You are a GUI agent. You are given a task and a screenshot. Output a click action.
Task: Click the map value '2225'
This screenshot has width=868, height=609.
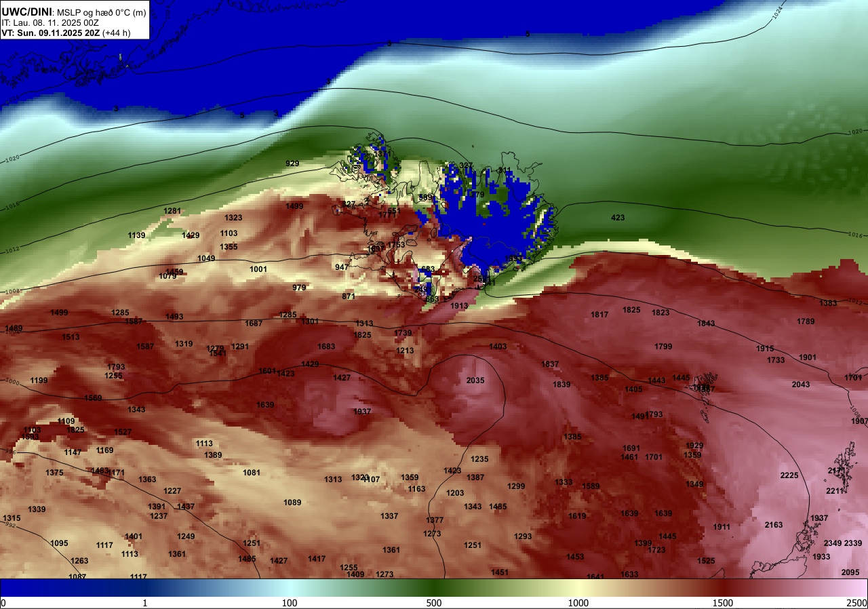point(789,475)
